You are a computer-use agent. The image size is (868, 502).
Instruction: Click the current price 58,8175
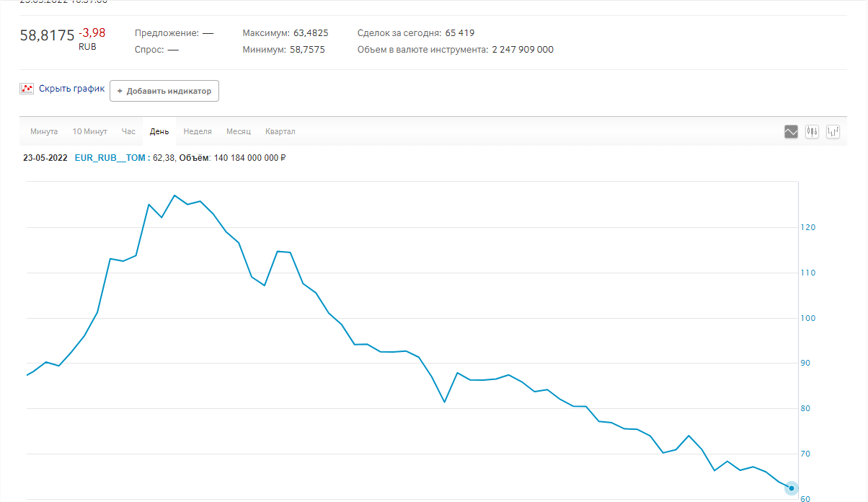point(47,35)
